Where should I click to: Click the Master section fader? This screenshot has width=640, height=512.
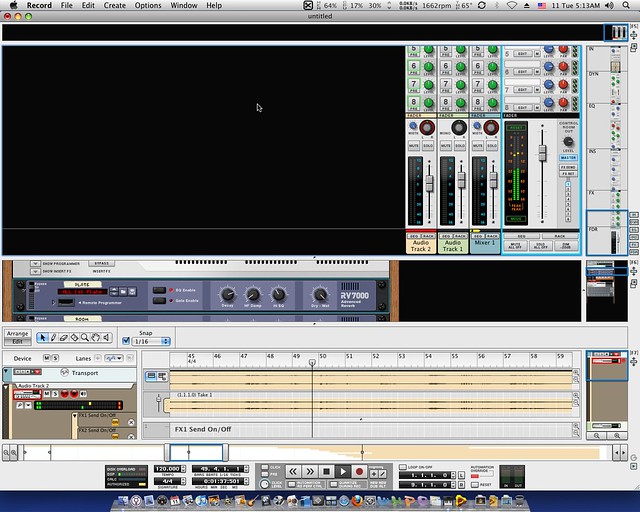(542, 152)
